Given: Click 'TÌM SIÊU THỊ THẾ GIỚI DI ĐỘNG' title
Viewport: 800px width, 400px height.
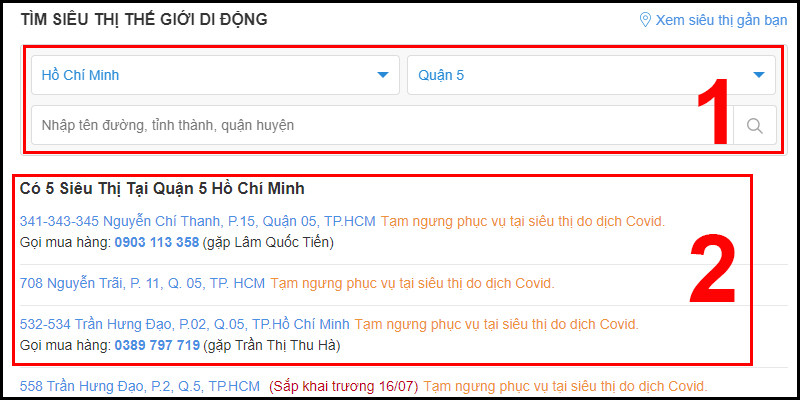Looking at the screenshot, I should pyautogui.click(x=144, y=20).
